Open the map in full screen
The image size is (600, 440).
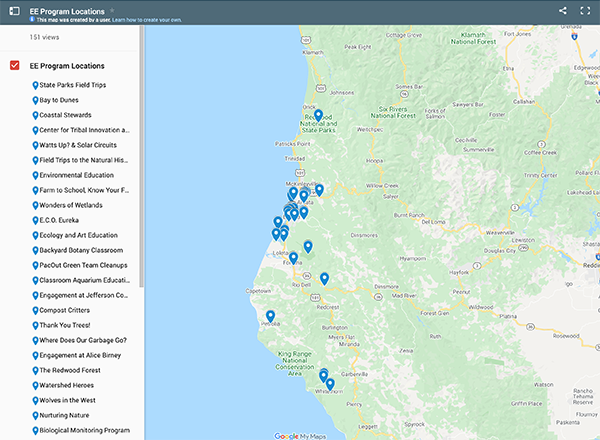[x=585, y=11]
